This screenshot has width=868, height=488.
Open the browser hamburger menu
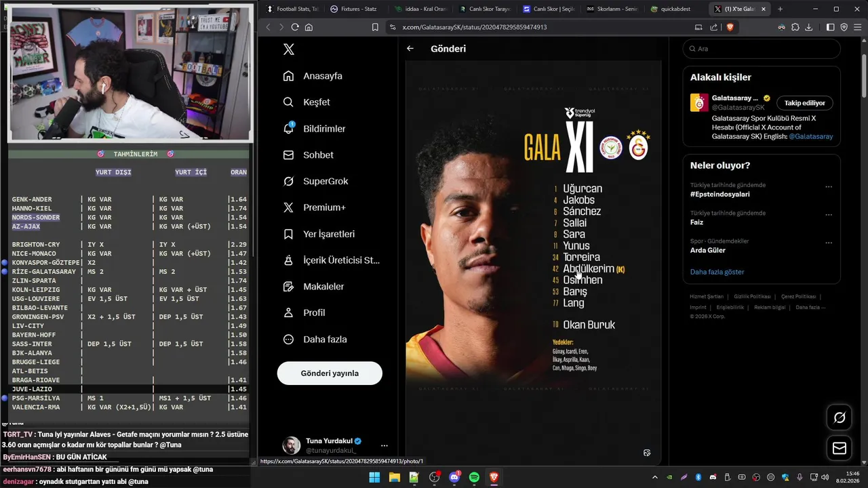coord(857,27)
